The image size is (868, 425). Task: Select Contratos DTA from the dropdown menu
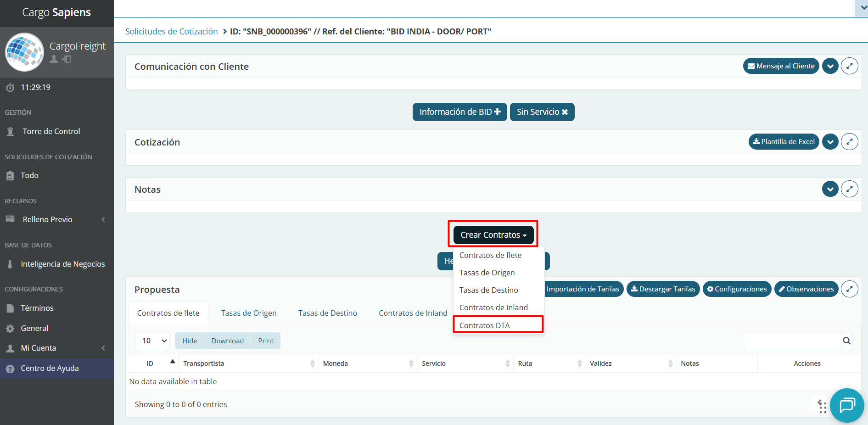coord(484,325)
